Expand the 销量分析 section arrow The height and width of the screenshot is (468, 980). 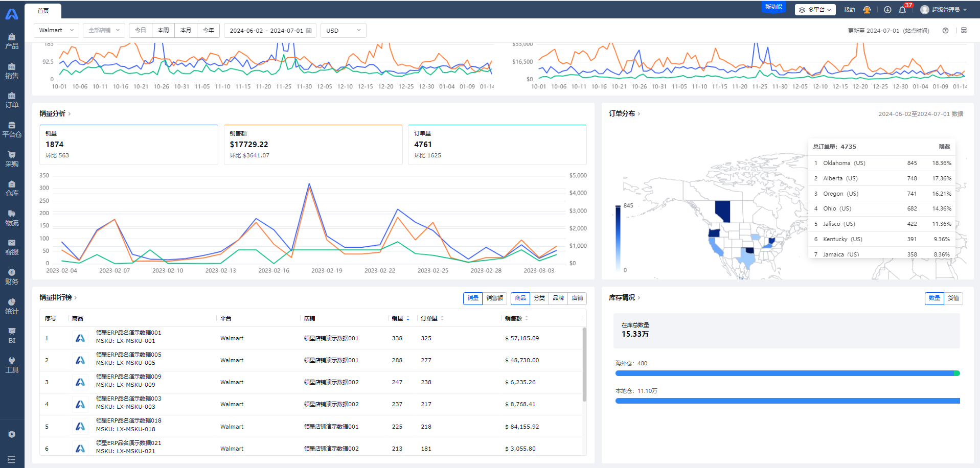[70, 114]
